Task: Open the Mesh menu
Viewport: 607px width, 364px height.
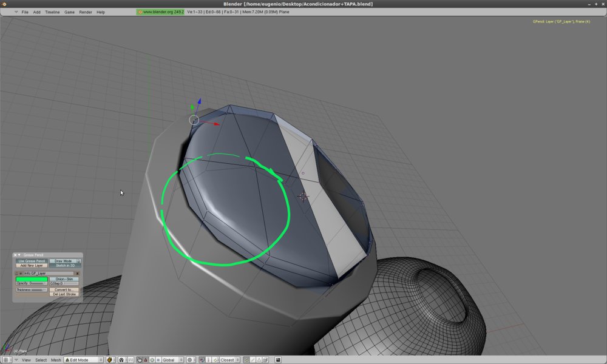Action: pos(56,360)
